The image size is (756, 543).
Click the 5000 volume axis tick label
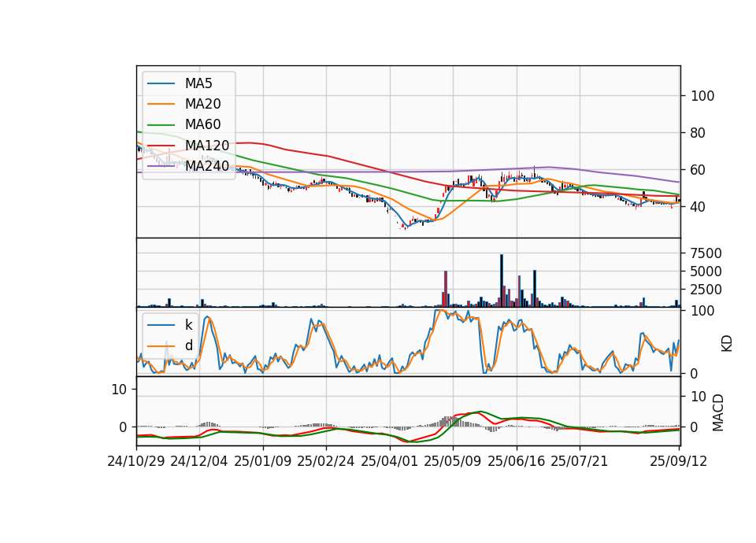click(706, 271)
